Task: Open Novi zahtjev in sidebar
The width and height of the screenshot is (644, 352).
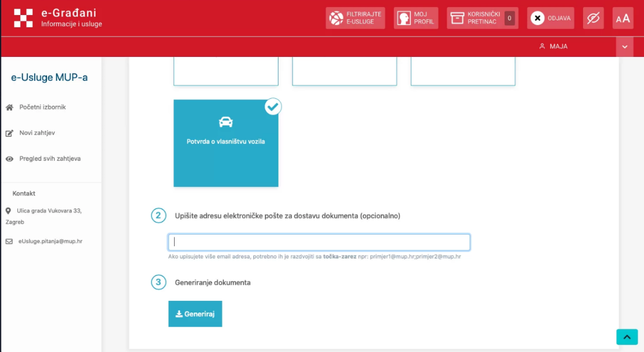Action: 37,133
